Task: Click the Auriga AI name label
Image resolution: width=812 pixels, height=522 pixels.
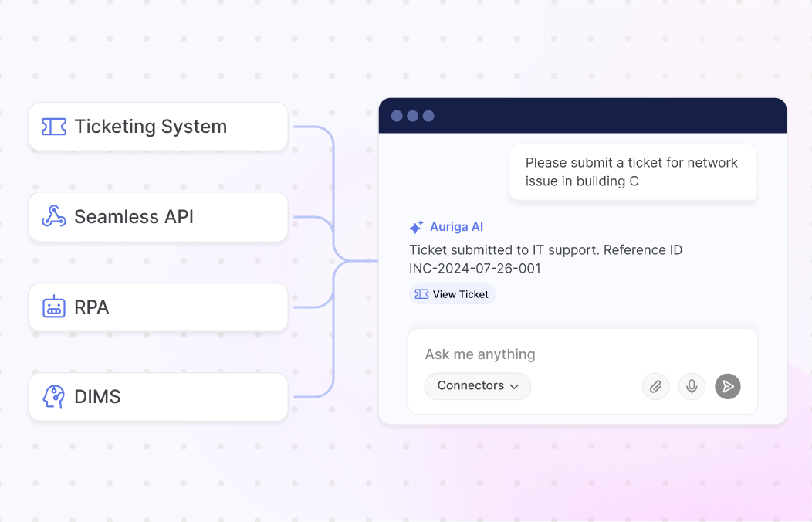Action: 456,227
